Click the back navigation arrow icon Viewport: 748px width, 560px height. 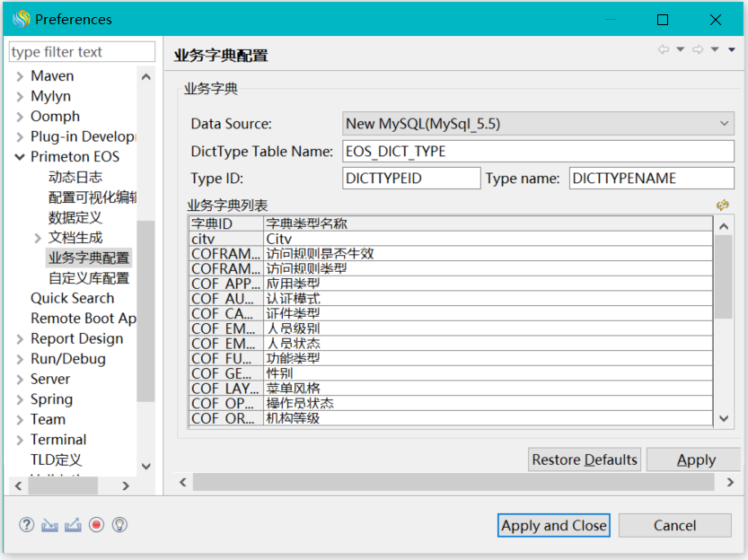tap(664, 50)
